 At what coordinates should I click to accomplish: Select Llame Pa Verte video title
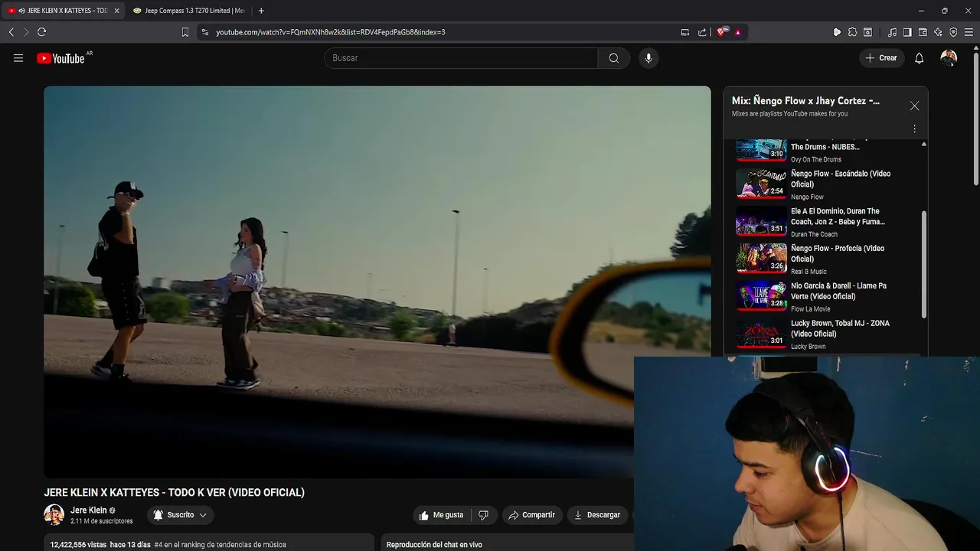tap(838, 291)
